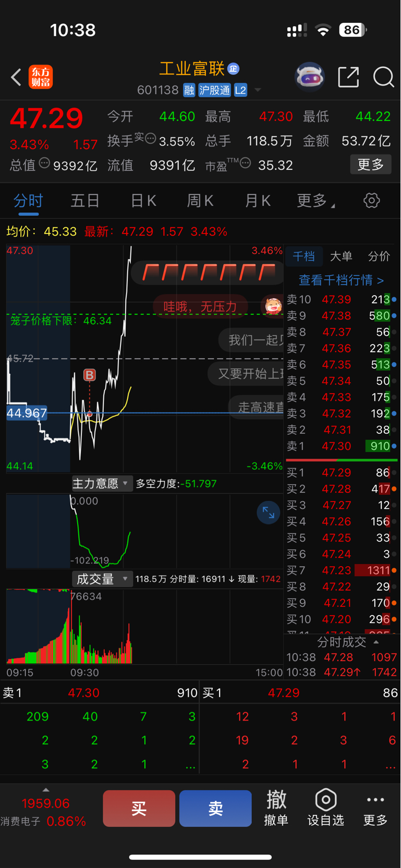
Task: Tap the 消费电子 index ticker
Action: [x=43, y=812]
